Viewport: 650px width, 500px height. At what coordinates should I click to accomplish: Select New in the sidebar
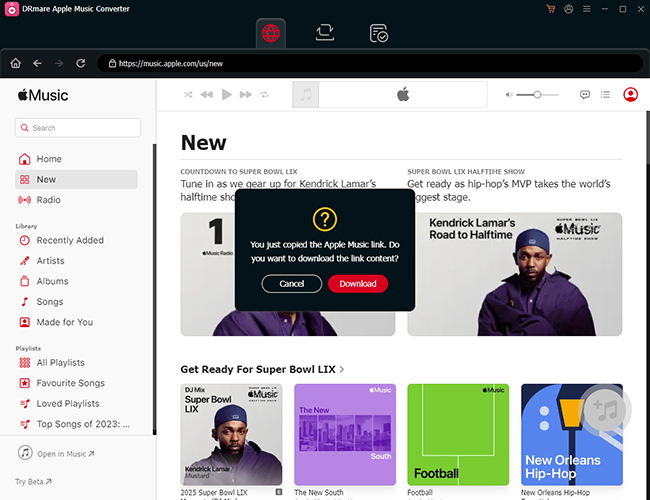76,180
